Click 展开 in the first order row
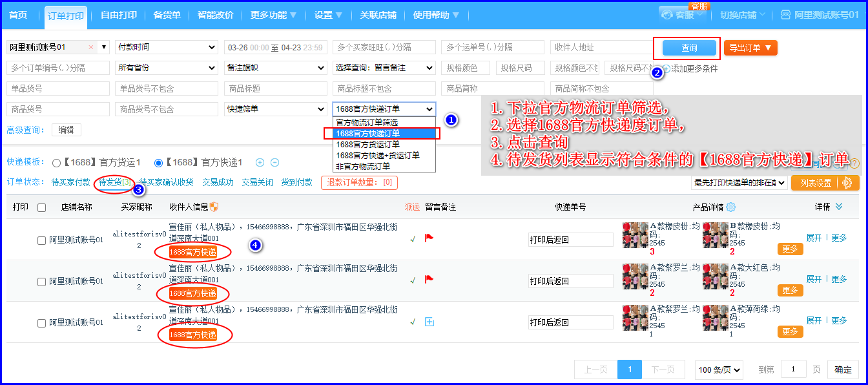The width and height of the screenshot is (868, 385). [x=814, y=238]
